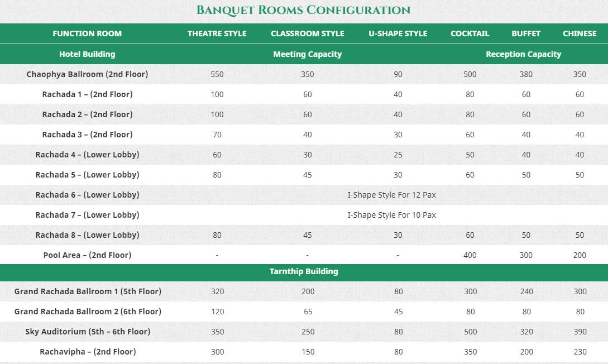Click the Buffet column header

526,33
